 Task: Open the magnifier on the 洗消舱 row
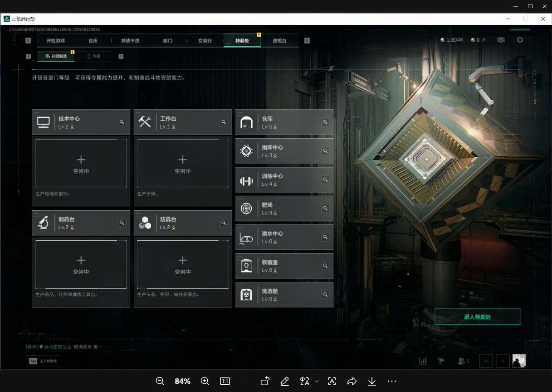(325, 295)
